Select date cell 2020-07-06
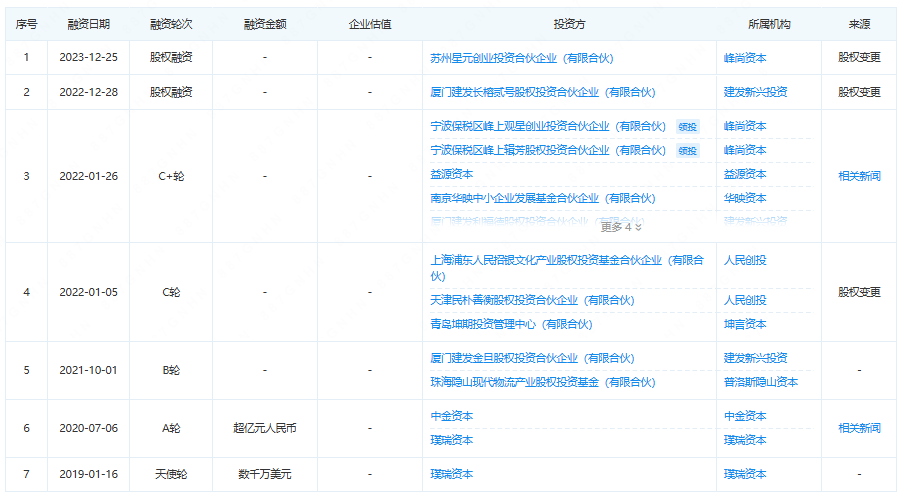The image size is (902, 498). (x=89, y=428)
